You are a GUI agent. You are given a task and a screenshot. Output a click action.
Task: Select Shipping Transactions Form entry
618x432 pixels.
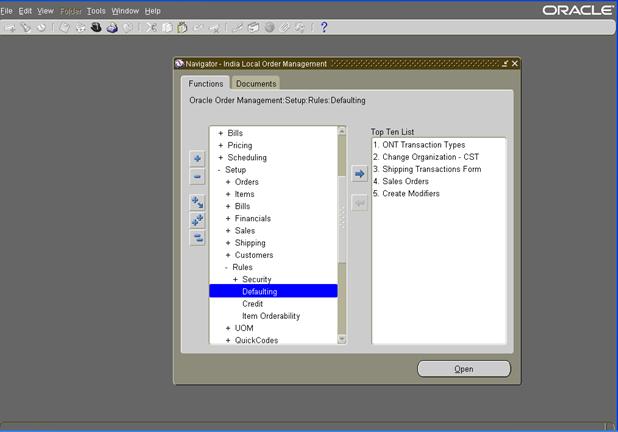tap(432, 169)
